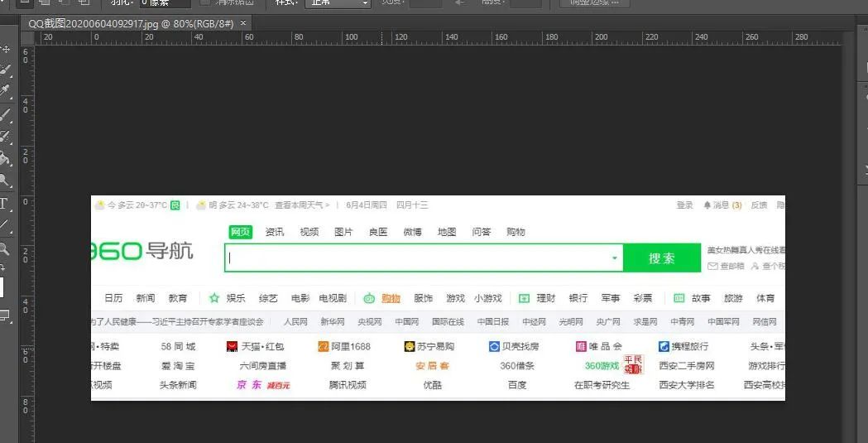Click the green 良 air quality badge

pyautogui.click(x=175, y=205)
